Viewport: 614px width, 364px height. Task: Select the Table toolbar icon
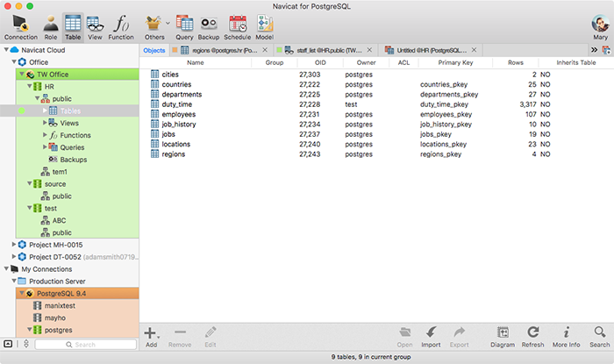pyautogui.click(x=73, y=27)
